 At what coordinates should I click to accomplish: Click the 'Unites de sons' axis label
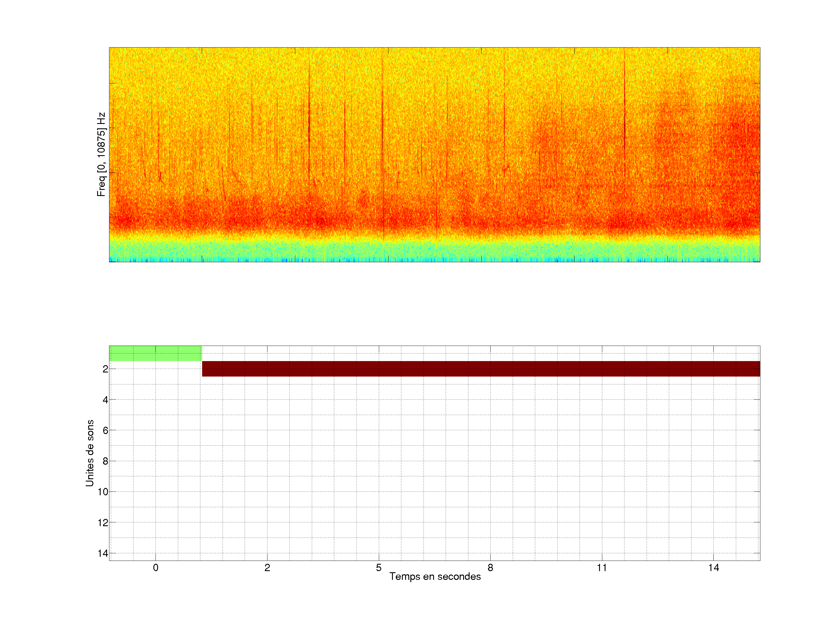pos(90,453)
